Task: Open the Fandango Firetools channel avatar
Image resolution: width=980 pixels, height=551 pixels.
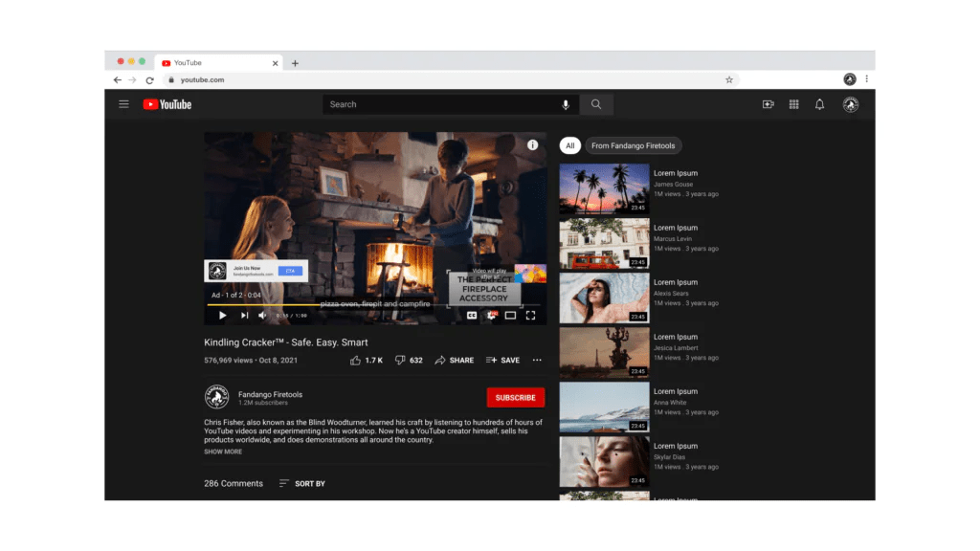Action: 217,397
